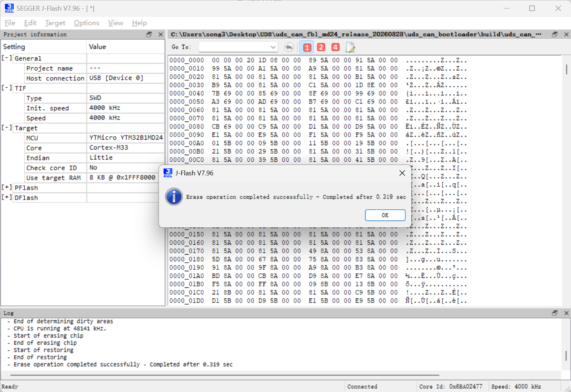The image size is (571, 392).
Task: Collapse the TIF settings group
Action: pyautogui.click(x=7, y=88)
